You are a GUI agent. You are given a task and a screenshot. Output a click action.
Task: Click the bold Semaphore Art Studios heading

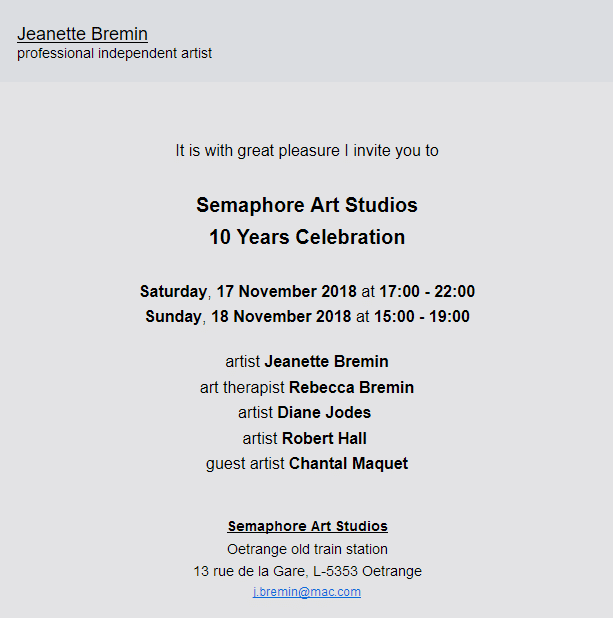click(307, 205)
